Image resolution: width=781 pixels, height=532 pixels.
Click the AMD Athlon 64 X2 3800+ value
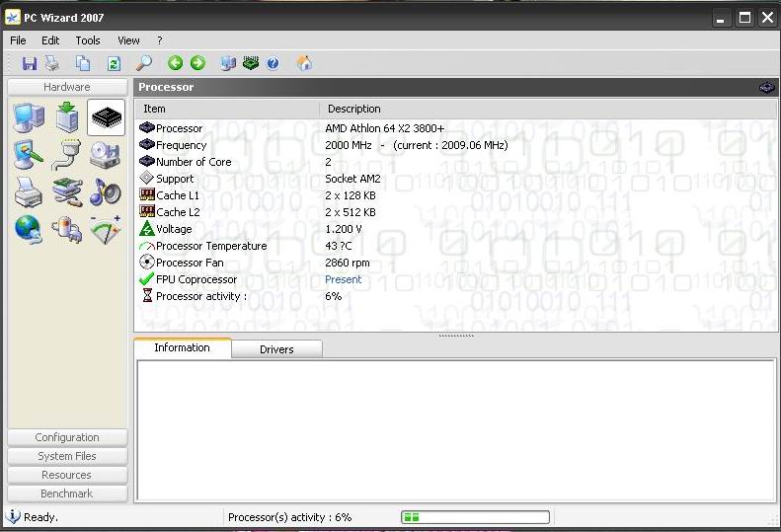(384, 128)
